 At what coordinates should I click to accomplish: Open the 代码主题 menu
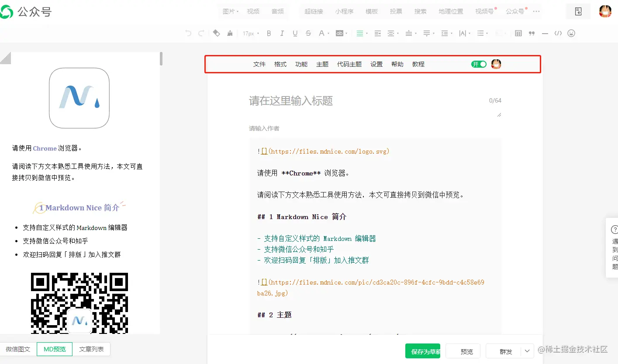[x=349, y=64]
